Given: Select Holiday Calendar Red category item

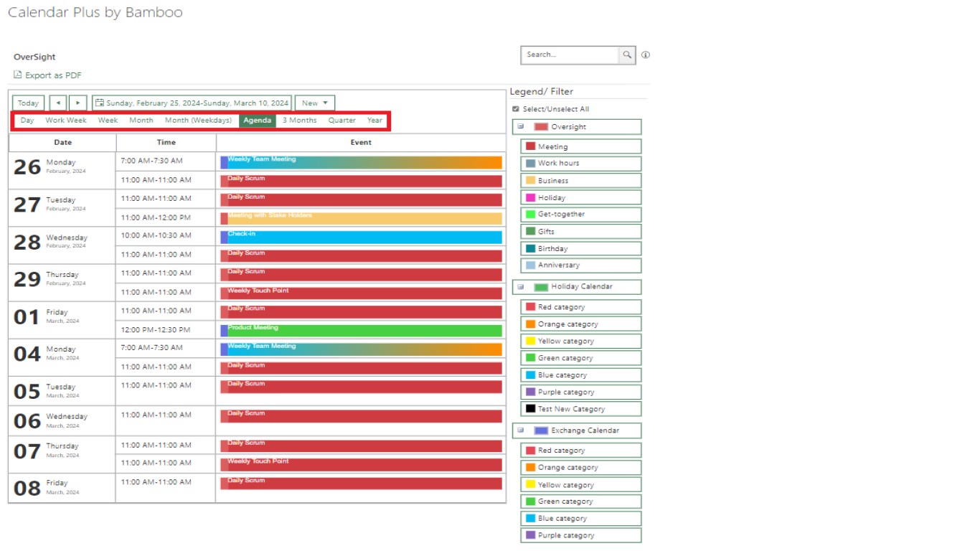Looking at the screenshot, I should (x=581, y=307).
